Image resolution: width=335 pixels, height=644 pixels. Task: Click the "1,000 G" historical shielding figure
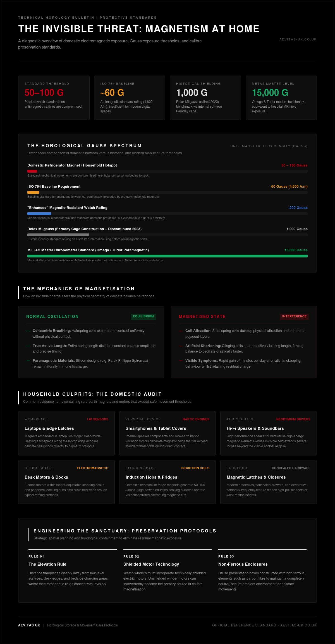(192, 93)
